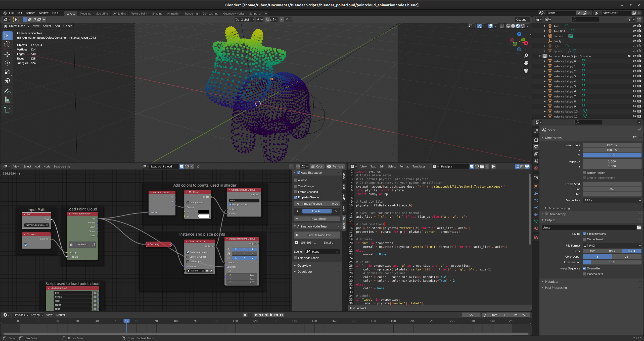644x341 pixels.
Task: Click the camera view icon in viewport
Action: coord(526,71)
